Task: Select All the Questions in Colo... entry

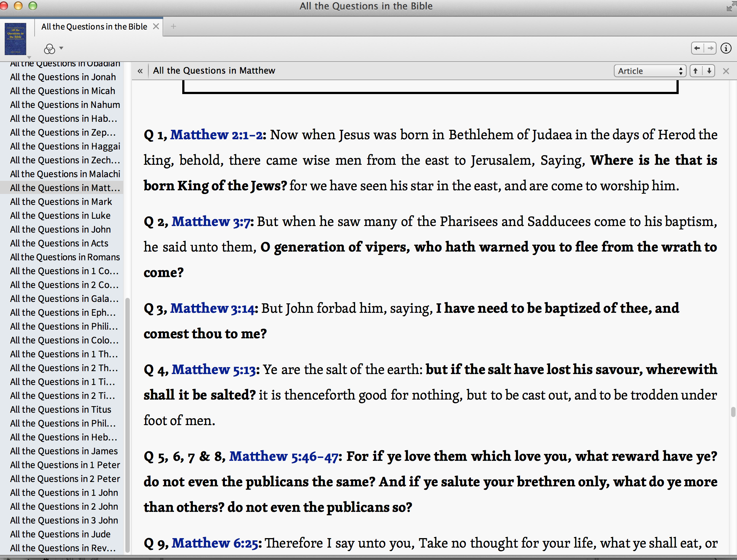Action: click(64, 340)
